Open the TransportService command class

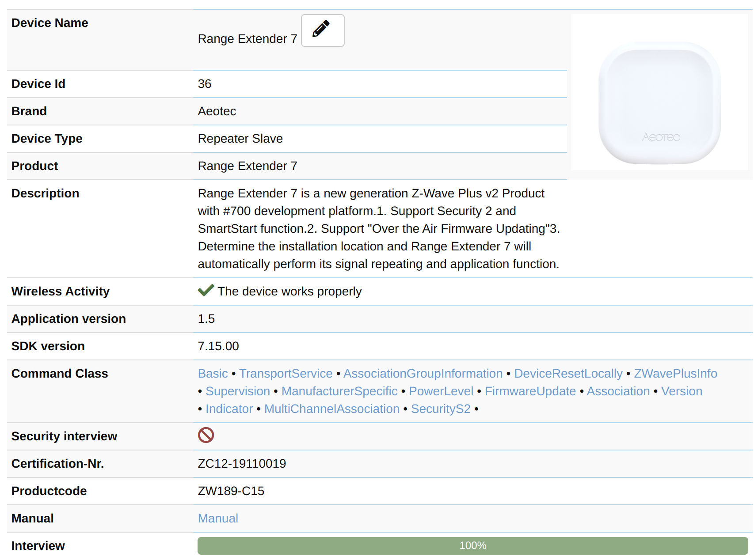pos(286,373)
